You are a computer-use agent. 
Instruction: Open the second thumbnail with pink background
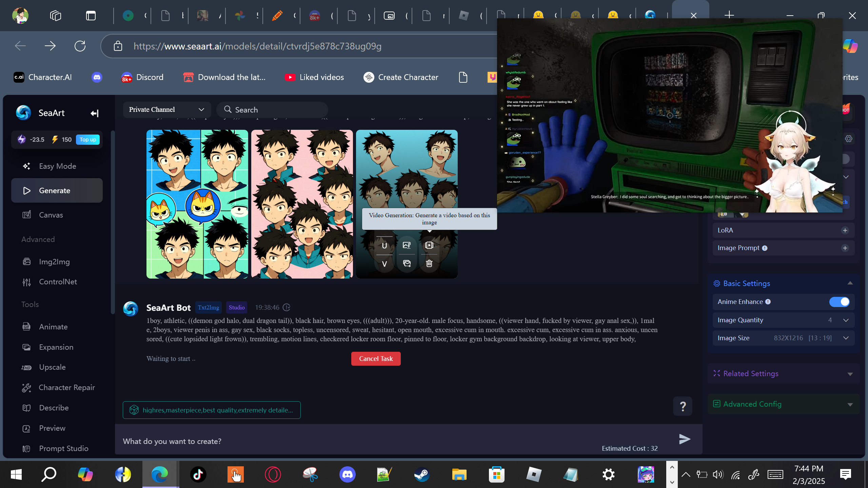click(x=302, y=204)
